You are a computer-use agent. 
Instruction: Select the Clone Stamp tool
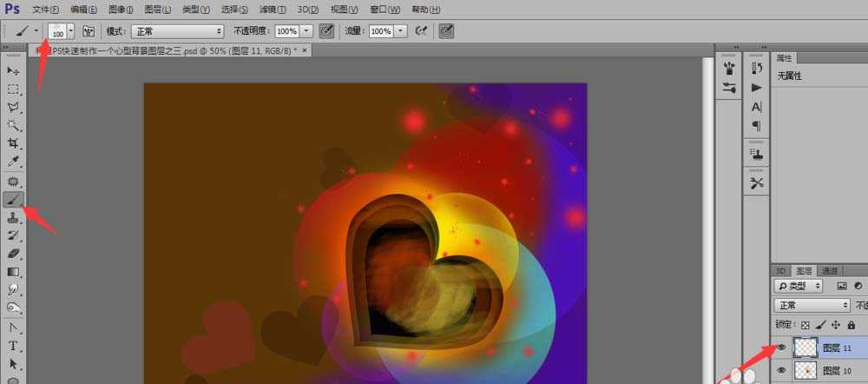point(13,217)
